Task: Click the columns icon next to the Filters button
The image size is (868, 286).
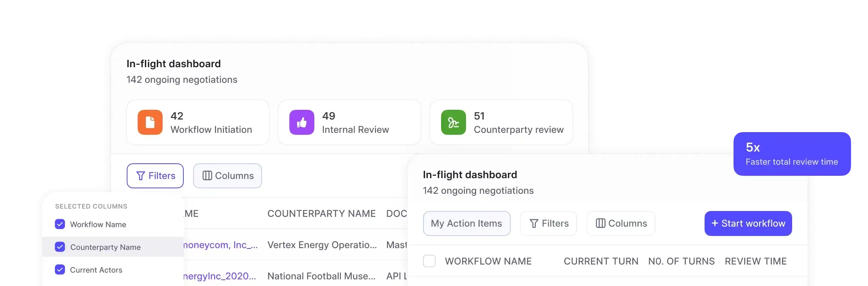Action: pyautogui.click(x=207, y=176)
